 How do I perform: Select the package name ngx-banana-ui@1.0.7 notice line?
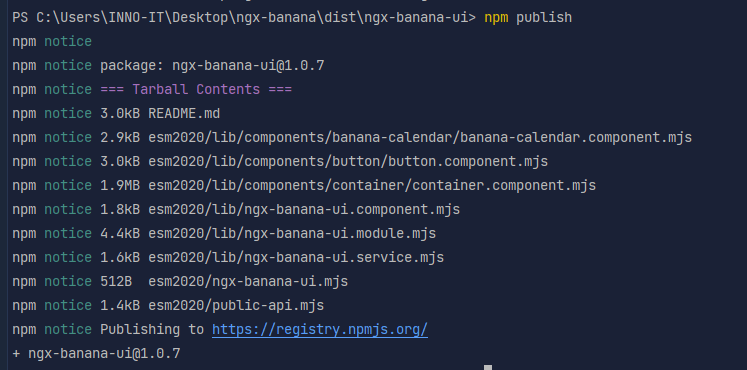(168, 65)
